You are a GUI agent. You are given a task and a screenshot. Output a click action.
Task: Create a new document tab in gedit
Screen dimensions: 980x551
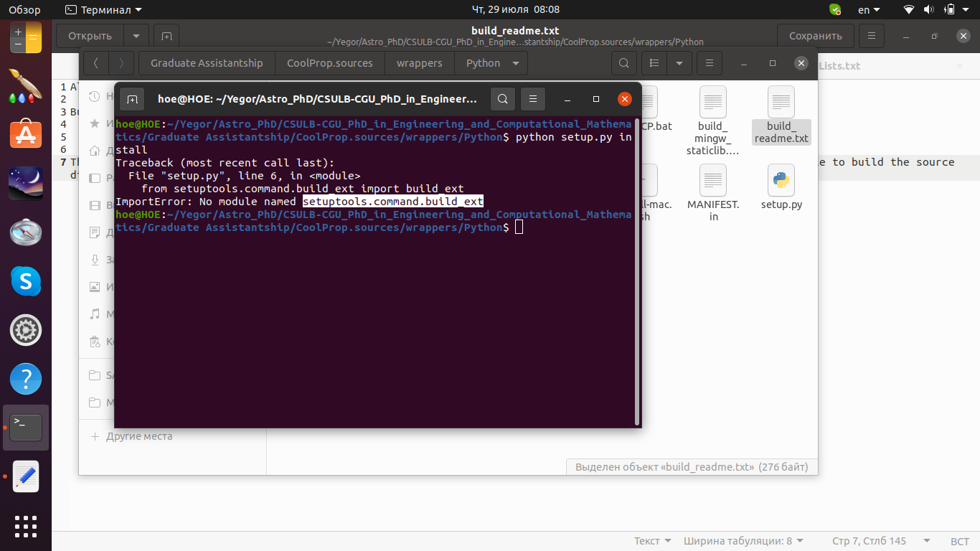(x=166, y=35)
